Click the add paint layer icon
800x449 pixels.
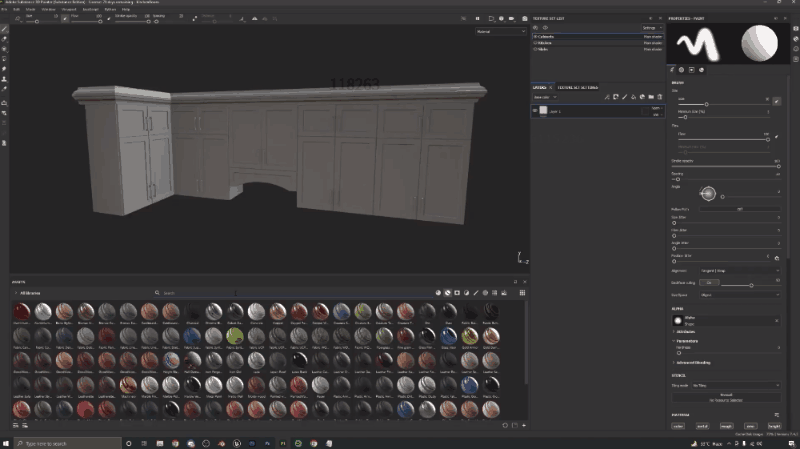625,97
